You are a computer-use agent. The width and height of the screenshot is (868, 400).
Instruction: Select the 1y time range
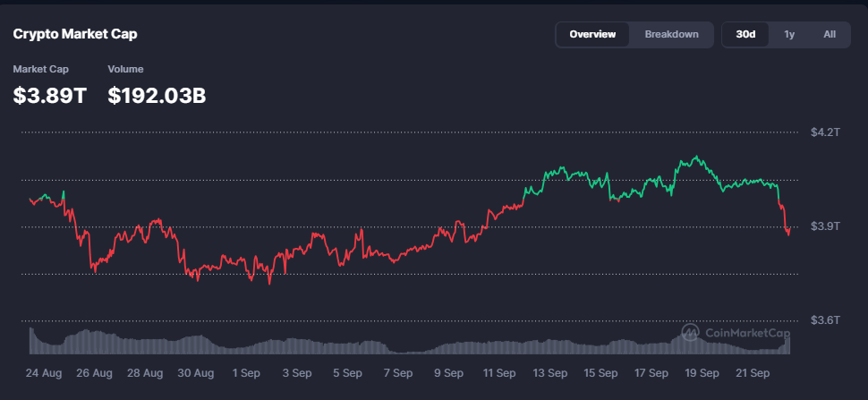pyautogui.click(x=789, y=34)
